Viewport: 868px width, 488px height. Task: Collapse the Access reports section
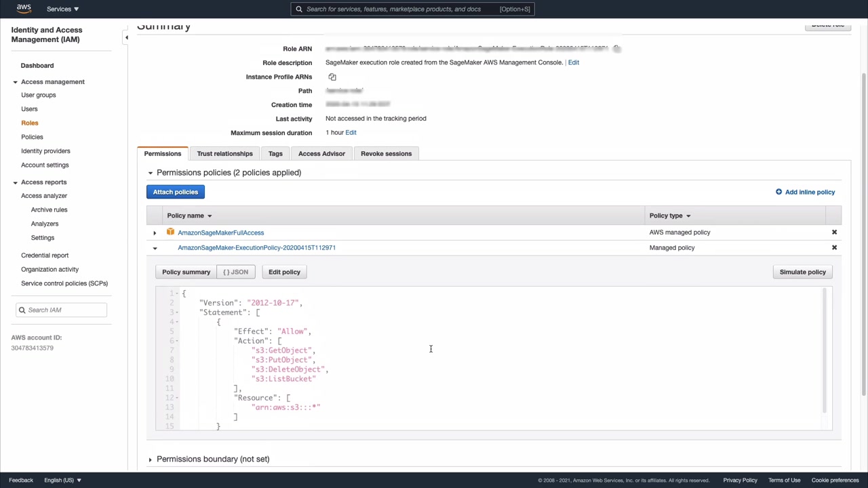pyautogui.click(x=15, y=182)
